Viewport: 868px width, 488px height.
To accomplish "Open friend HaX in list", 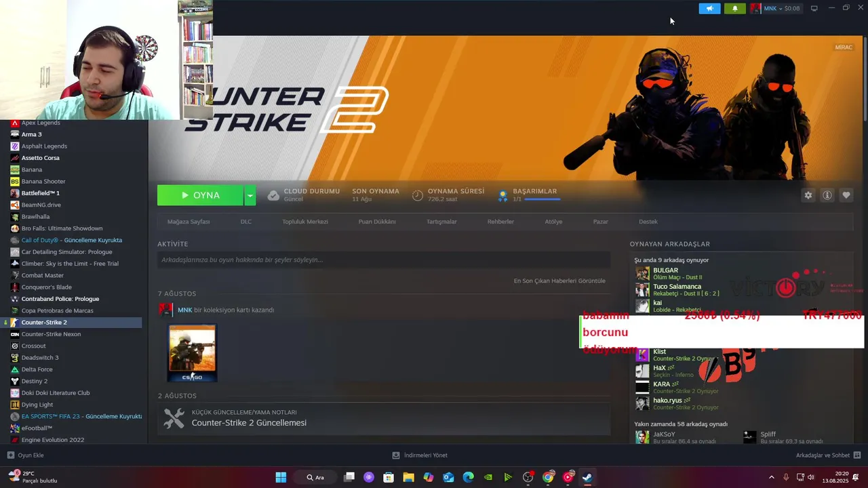I will (x=659, y=368).
